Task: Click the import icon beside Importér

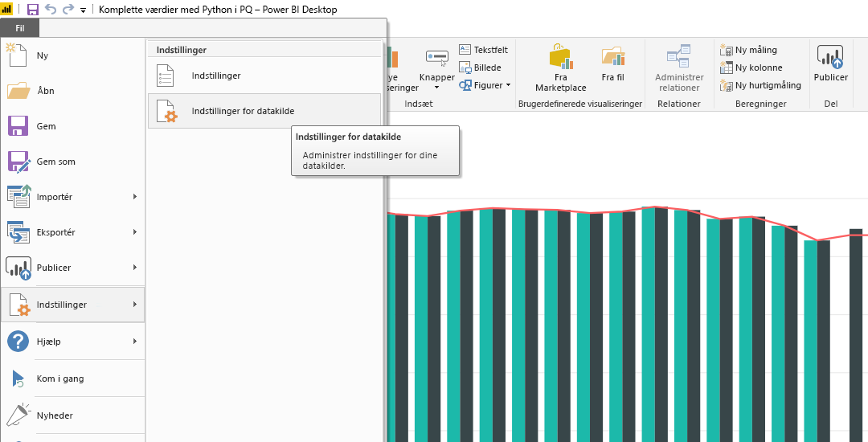Action: (x=18, y=197)
